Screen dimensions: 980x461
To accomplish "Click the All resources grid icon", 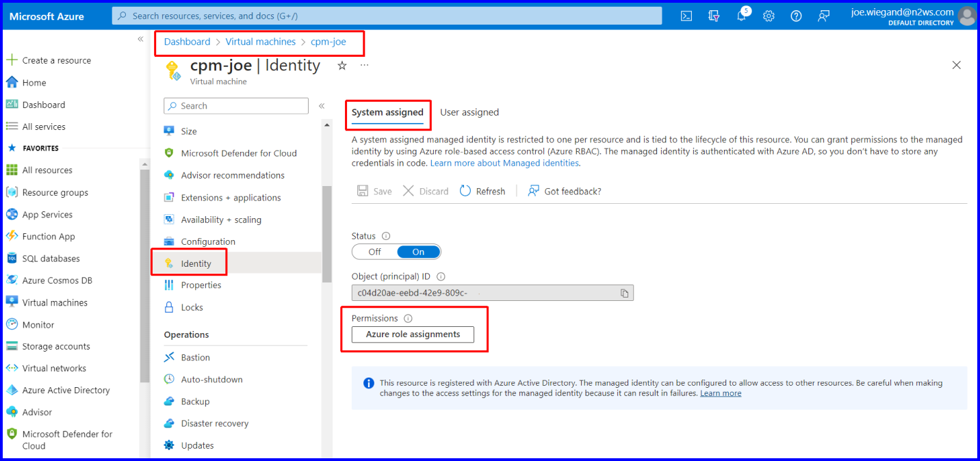I will (x=12, y=170).
